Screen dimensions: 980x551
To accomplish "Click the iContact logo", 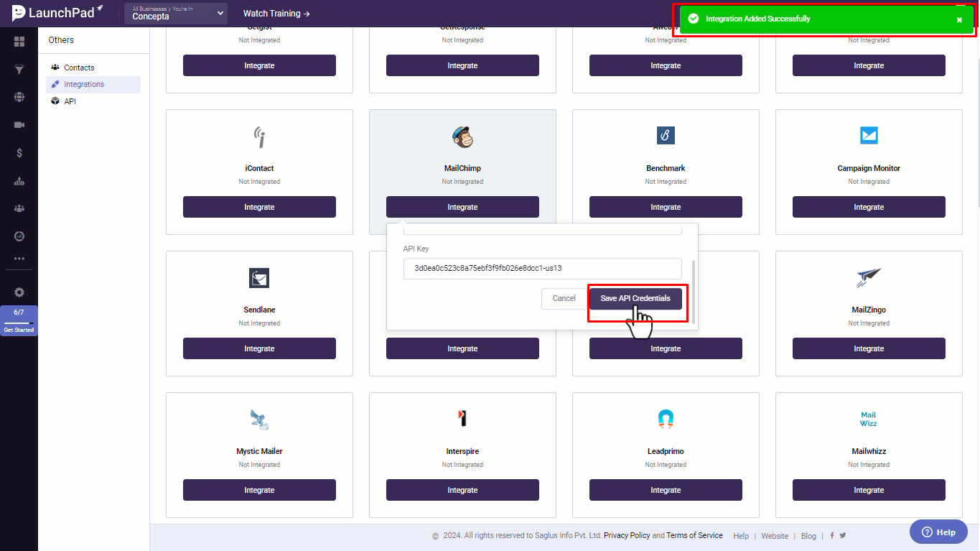I will pyautogui.click(x=259, y=136).
